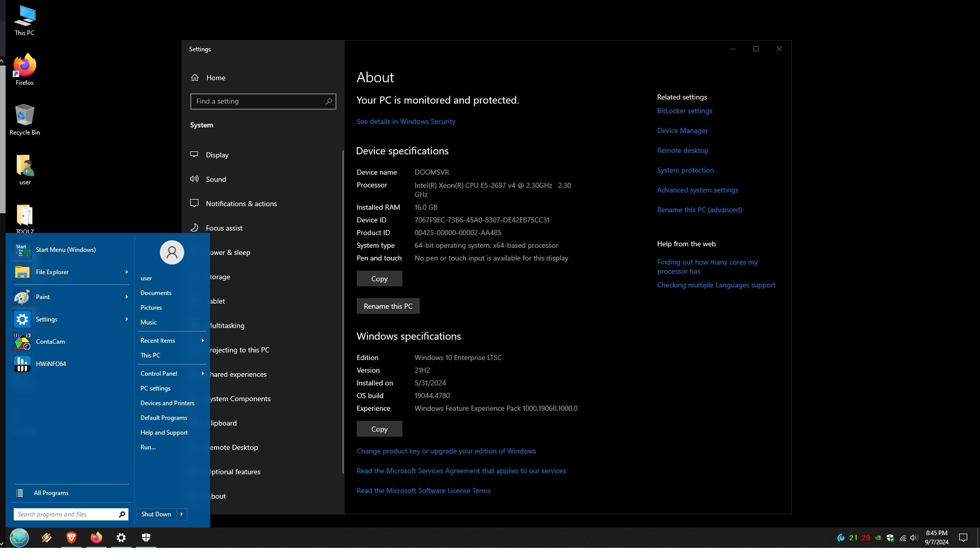This screenshot has width=980, height=557.
Task: Open System protection link
Action: [686, 170]
